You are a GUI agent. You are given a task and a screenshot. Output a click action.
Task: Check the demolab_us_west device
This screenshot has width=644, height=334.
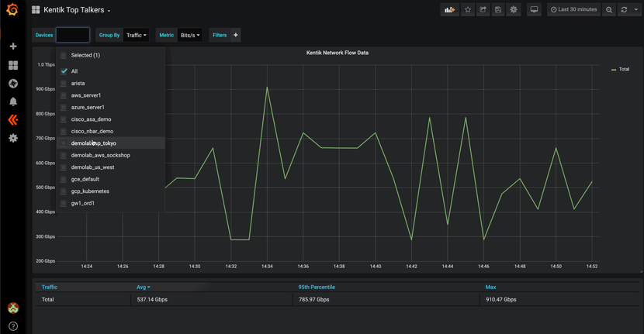(64, 167)
